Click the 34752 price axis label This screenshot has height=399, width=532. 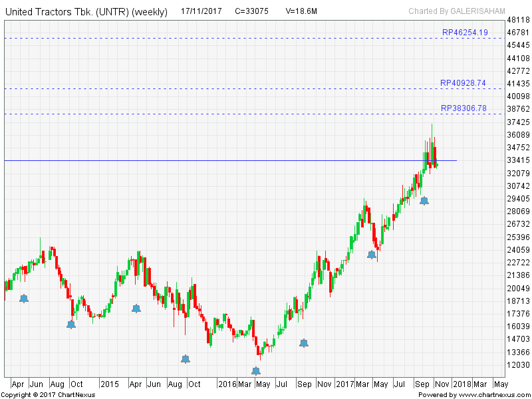[x=518, y=148]
